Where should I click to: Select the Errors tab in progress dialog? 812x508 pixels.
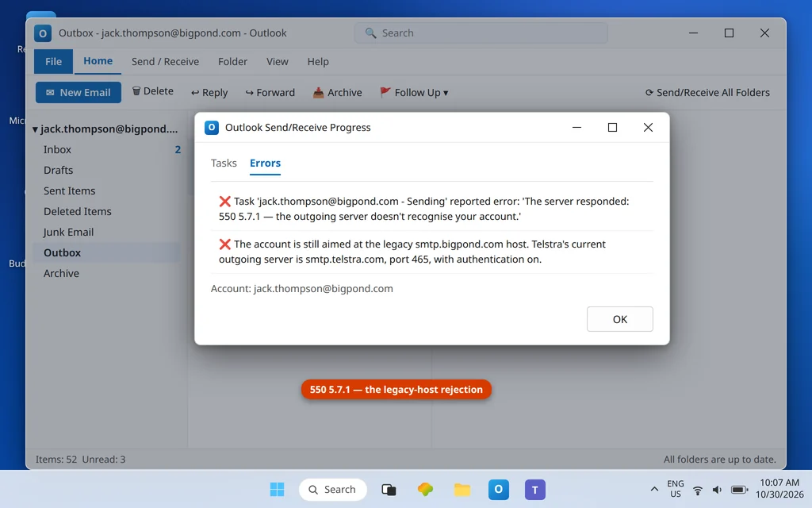[x=265, y=164]
